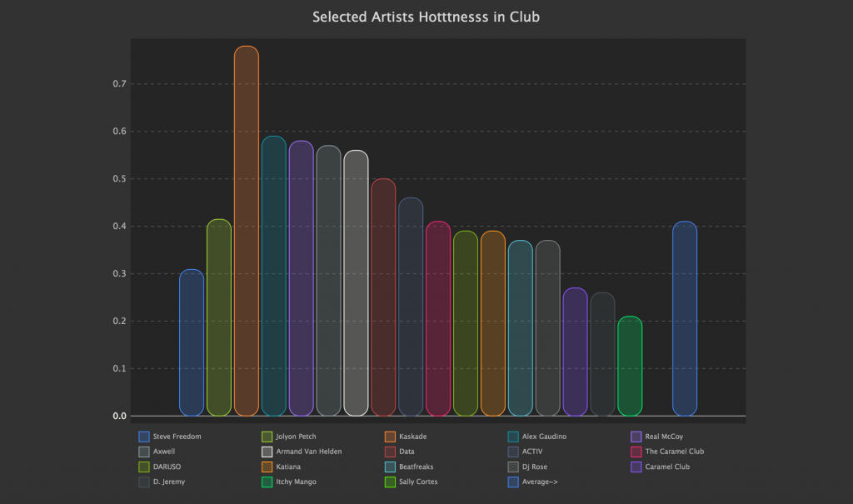This screenshot has width=853, height=504.
Task: Toggle the Kaskade series legend marker
Action: point(390,437)
